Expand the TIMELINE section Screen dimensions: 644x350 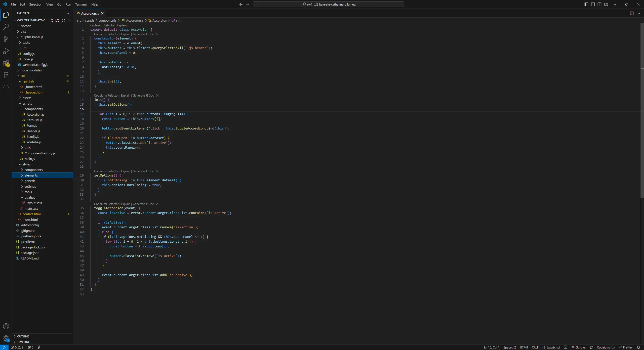pos(24,342)
